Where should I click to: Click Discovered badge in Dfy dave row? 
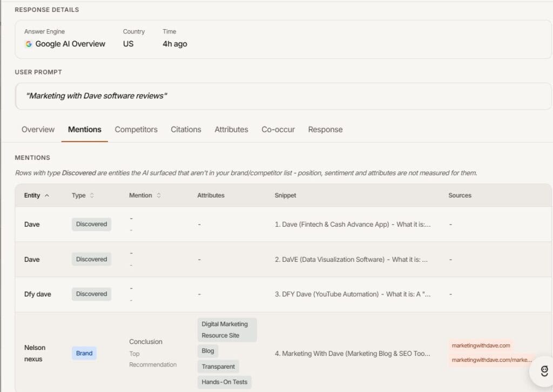coord(91,294)
